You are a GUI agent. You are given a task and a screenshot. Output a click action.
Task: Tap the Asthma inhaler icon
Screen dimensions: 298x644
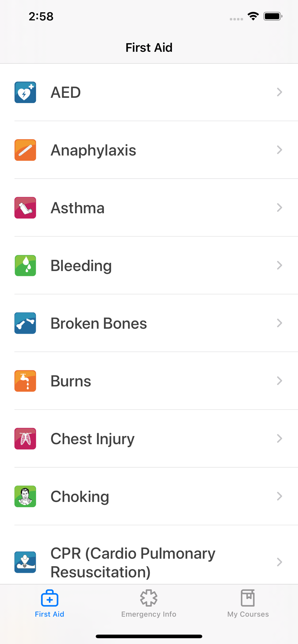[25, 208]
